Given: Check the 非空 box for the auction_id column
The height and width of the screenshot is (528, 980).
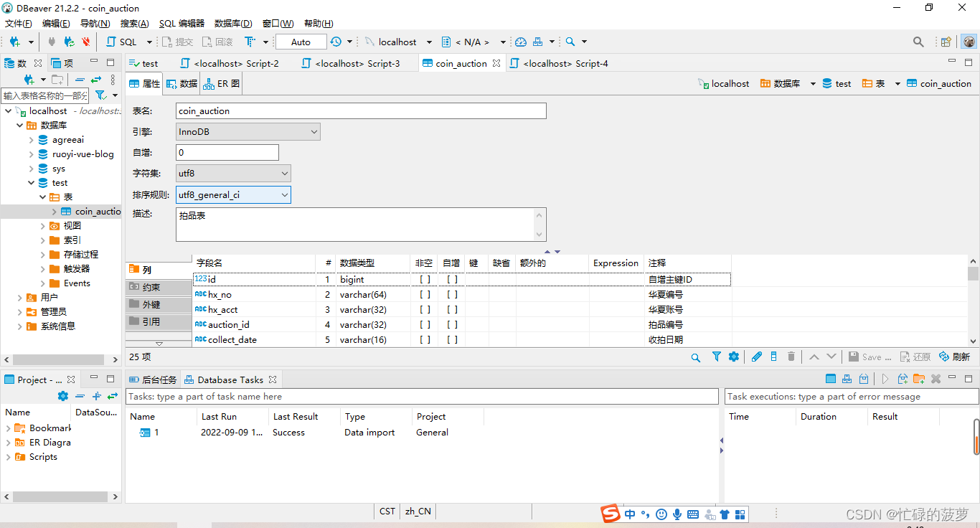Looking at the screenshot, I should (424, 324).
